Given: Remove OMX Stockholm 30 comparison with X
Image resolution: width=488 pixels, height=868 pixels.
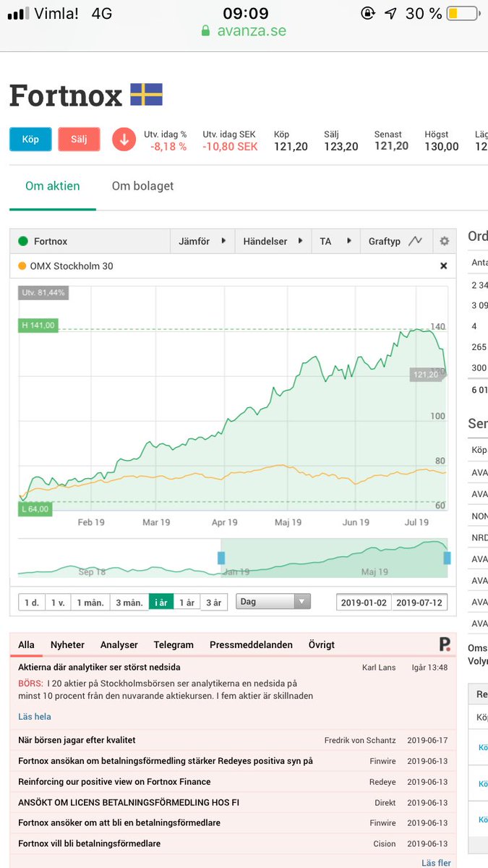Looking at the screenshot, I should click(x=444, y=266).
